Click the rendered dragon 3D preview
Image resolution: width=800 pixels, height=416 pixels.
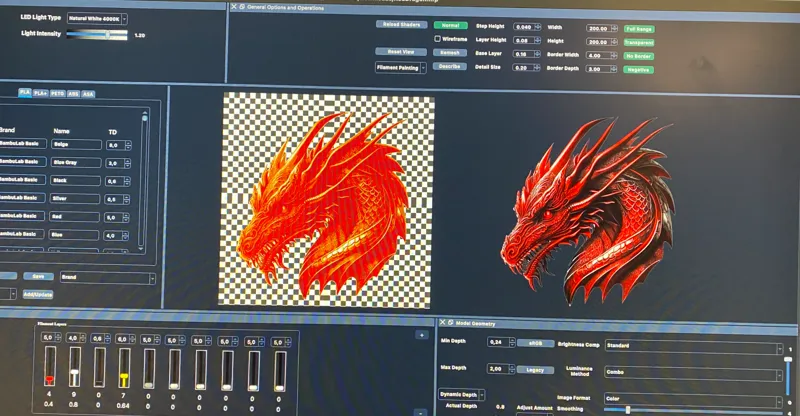[588, 209]
